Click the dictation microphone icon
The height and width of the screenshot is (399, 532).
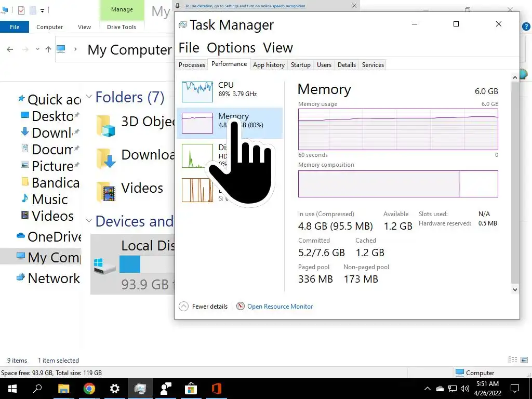(x=178, y=6)
